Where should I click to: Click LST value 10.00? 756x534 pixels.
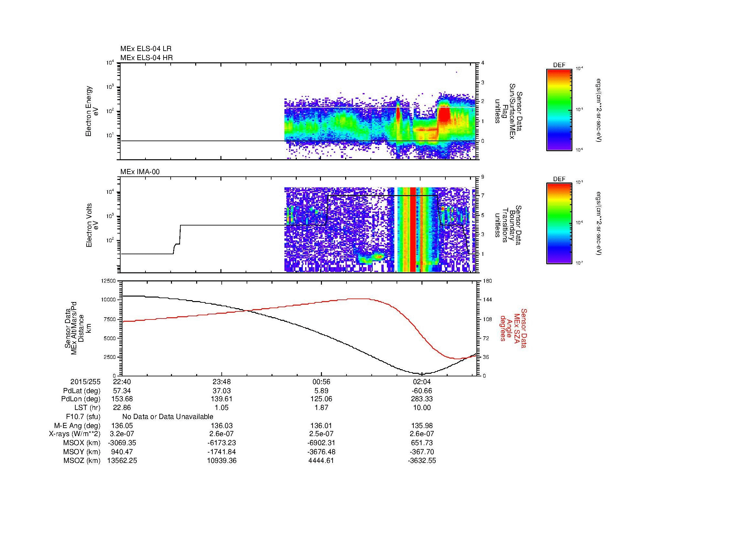click(422, 408)
